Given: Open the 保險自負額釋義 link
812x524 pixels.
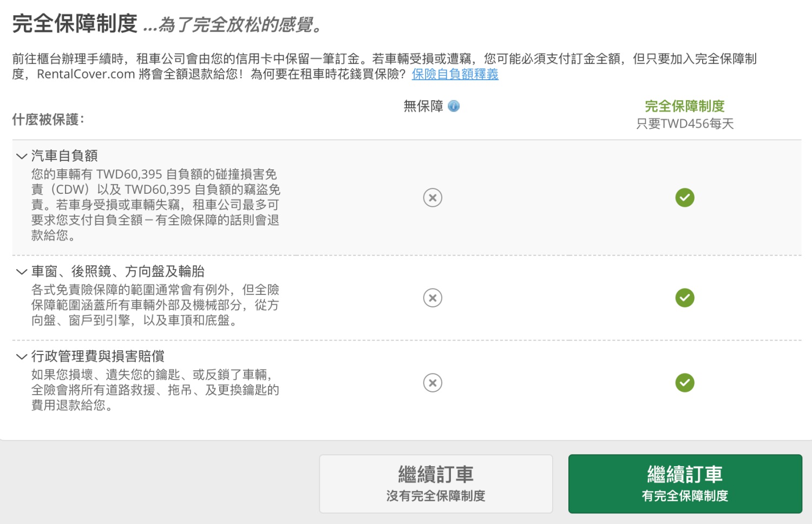Looking at the screenshot, I should pos(455,74).
